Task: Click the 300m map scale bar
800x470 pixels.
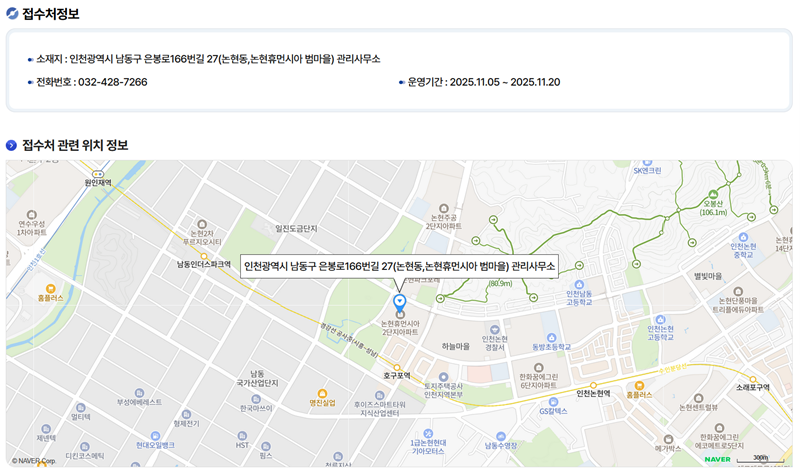Action: tap(760, 459)
